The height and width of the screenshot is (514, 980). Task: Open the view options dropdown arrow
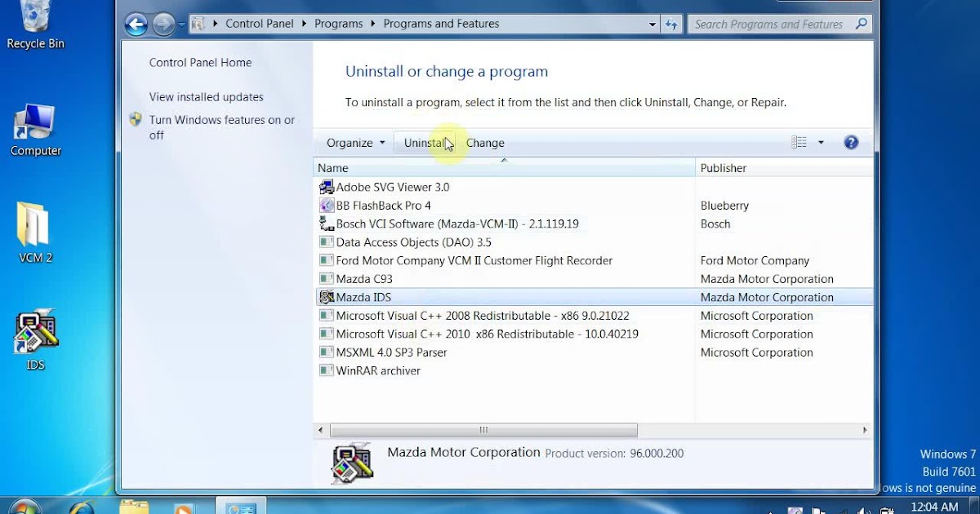point(821,143)
